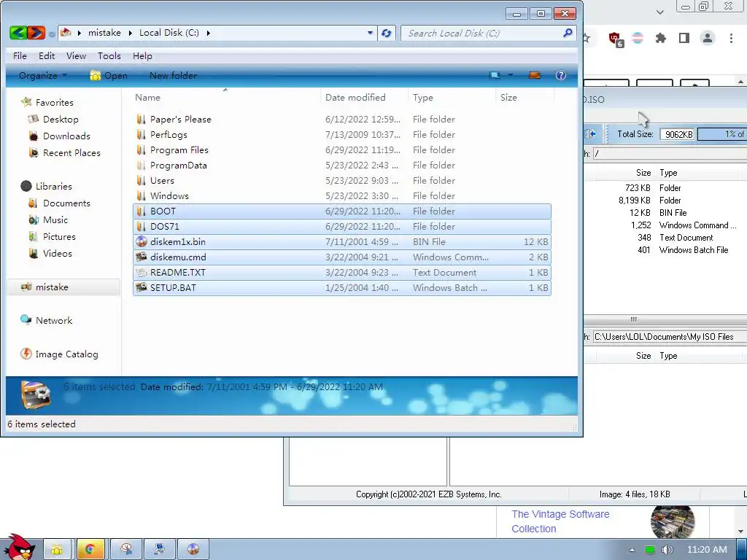Select the README.TXT file icon
The height and width of the screenshot is (560, 747).
click(x=141, y=273)
